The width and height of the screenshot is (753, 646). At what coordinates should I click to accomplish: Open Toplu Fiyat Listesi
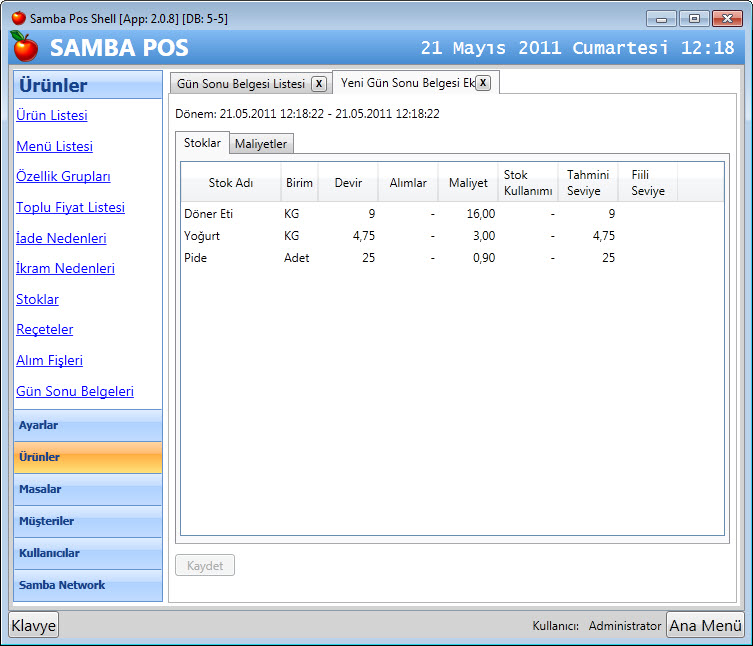click(70, 208)
